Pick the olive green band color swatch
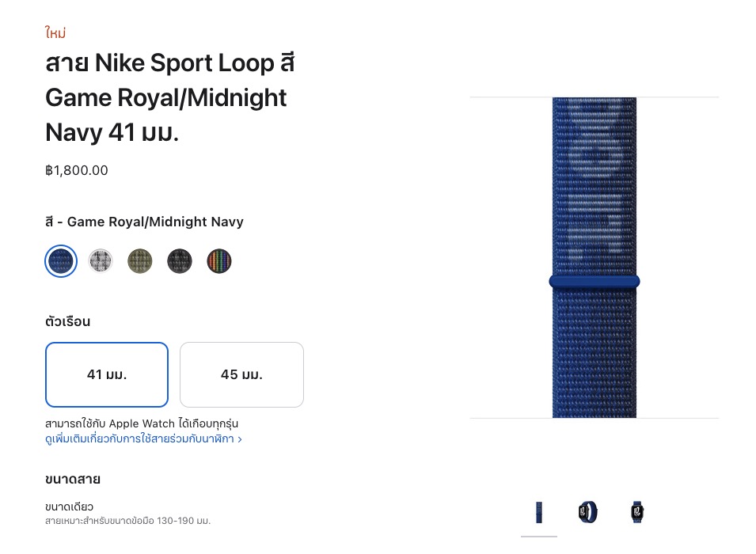 [140, 261]
